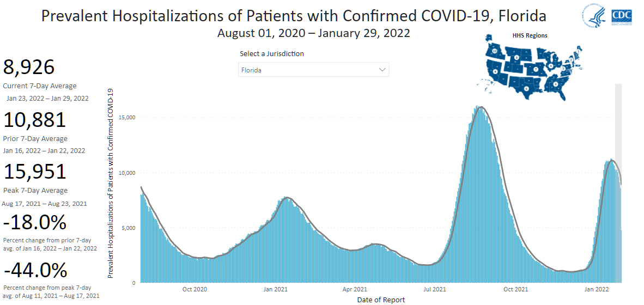644x305 pixels.
Task: Select HHS Region 1 on map
Action: (577, 52)
